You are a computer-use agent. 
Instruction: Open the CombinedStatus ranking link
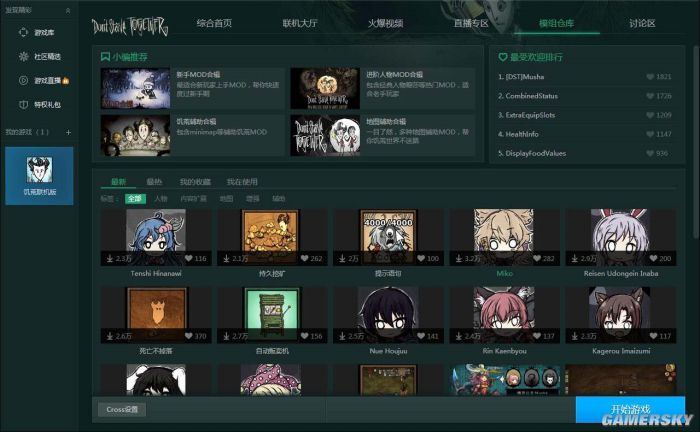pyautogui.click(x=531, y=96)
